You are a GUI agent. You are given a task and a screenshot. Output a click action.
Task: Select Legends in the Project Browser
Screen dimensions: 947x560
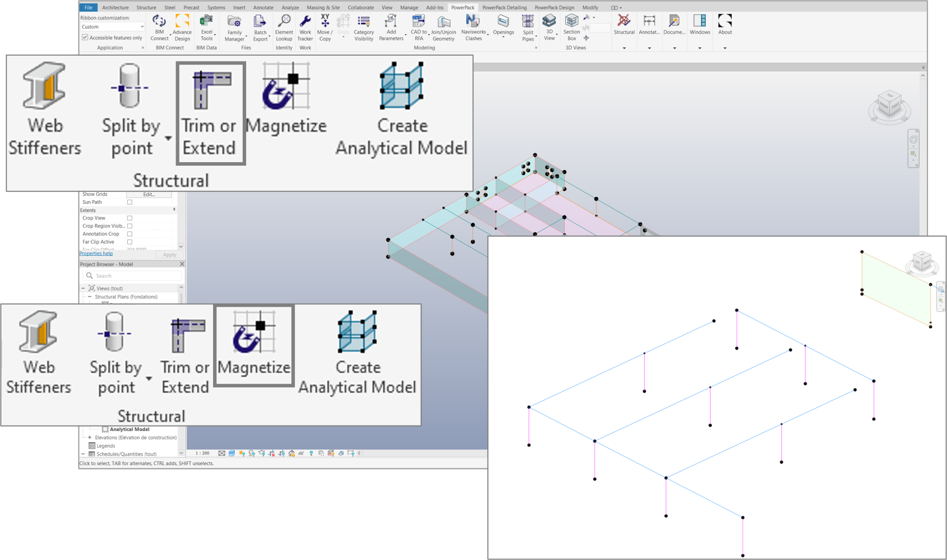(x=106, y=446)
